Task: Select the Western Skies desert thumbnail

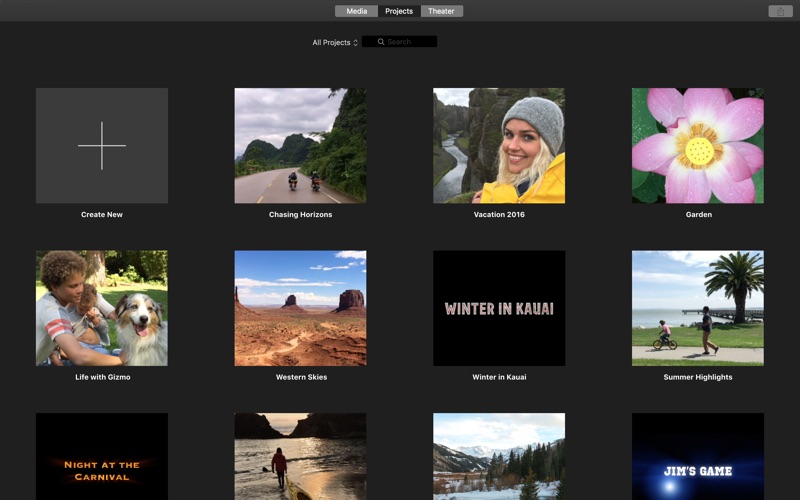Action: tap(300, 308)
